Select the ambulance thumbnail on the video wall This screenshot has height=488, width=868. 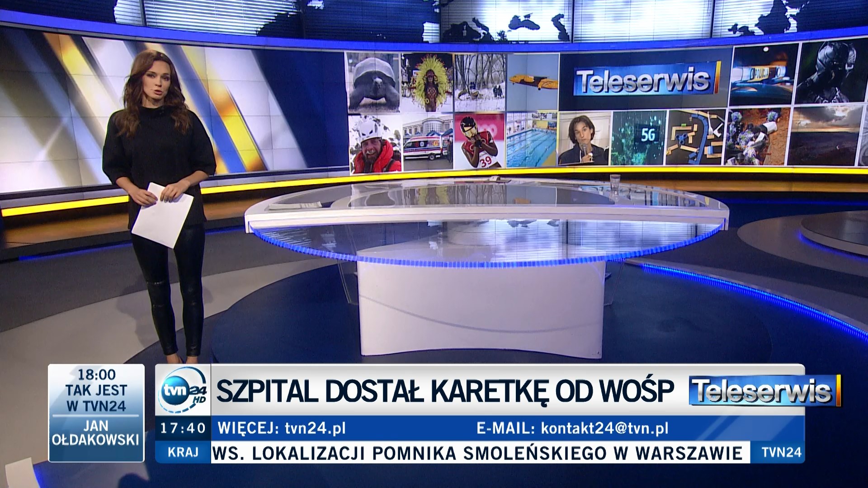(428, 142)
